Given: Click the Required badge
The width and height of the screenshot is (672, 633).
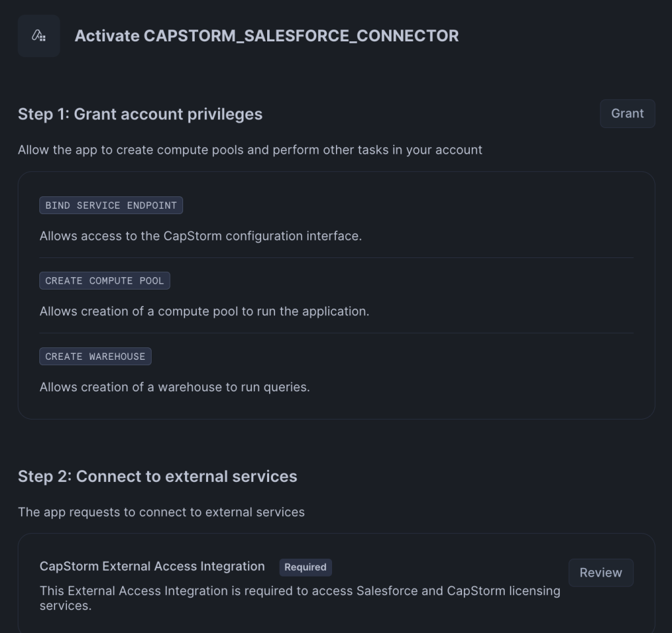Looking at the screenshot, I should pyautogui.click(x=306, y=567).
